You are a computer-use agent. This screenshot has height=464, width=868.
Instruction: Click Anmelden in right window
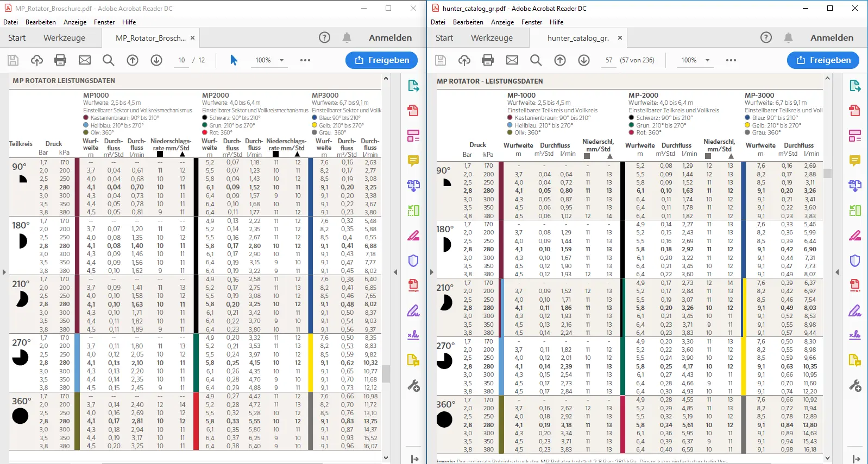pyautogui.click(x=832, y=37)
